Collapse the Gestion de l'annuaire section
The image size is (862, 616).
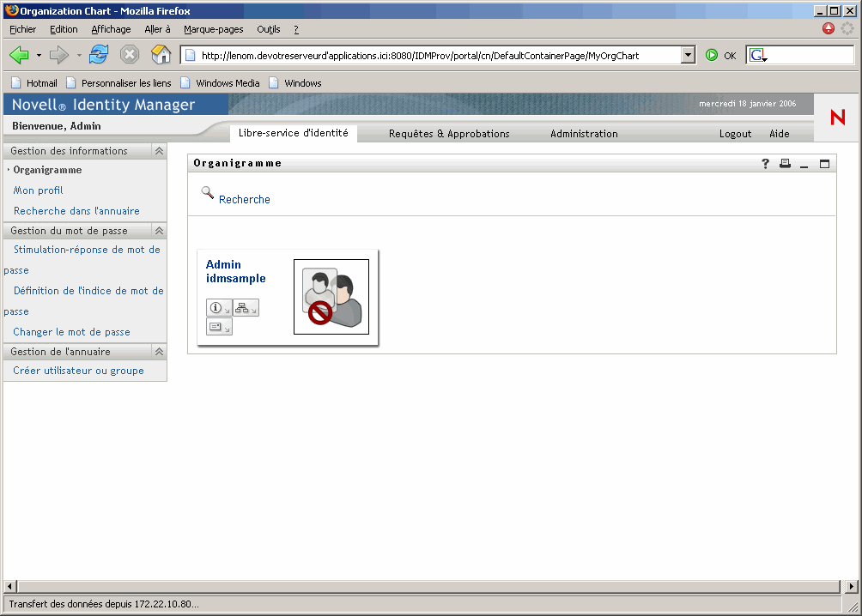[x=159, y=352]
